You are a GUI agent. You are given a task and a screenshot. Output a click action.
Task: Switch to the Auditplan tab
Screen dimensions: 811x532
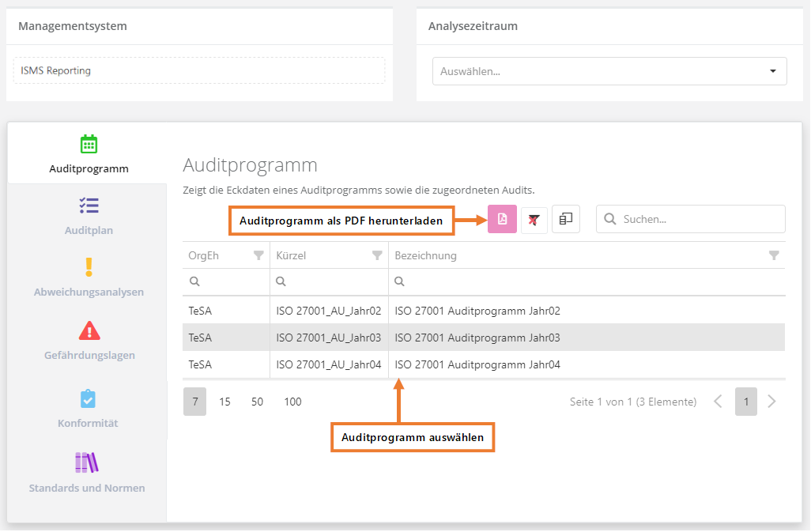tap(89, 216)
